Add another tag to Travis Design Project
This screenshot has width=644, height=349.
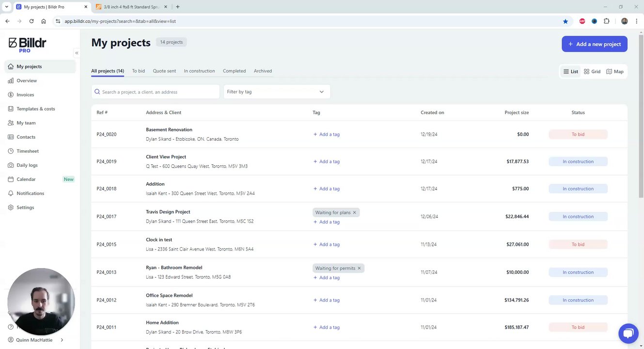tap(327, 222)
